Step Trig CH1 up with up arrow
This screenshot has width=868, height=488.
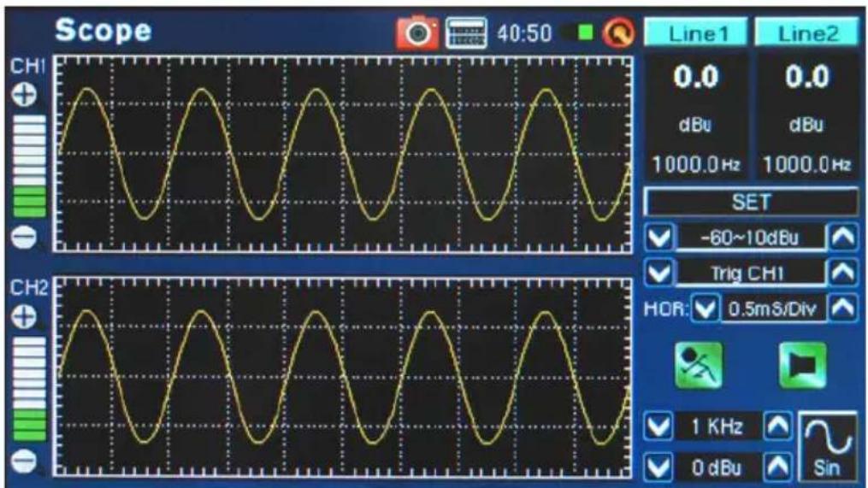[843, 273]
